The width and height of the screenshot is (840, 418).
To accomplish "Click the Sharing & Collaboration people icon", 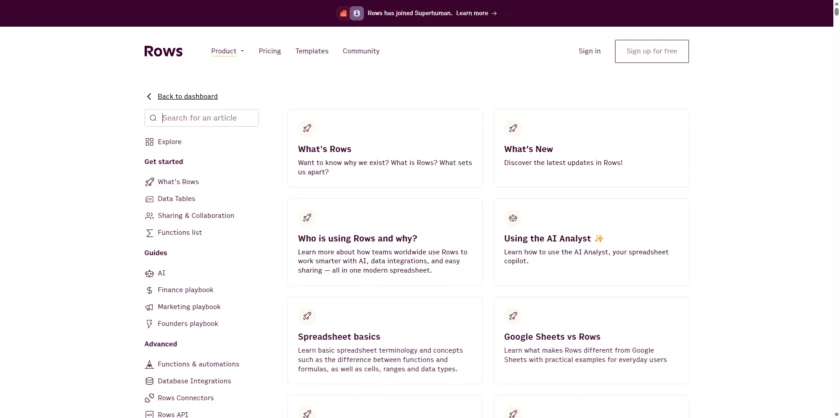I will click(149, 216).
